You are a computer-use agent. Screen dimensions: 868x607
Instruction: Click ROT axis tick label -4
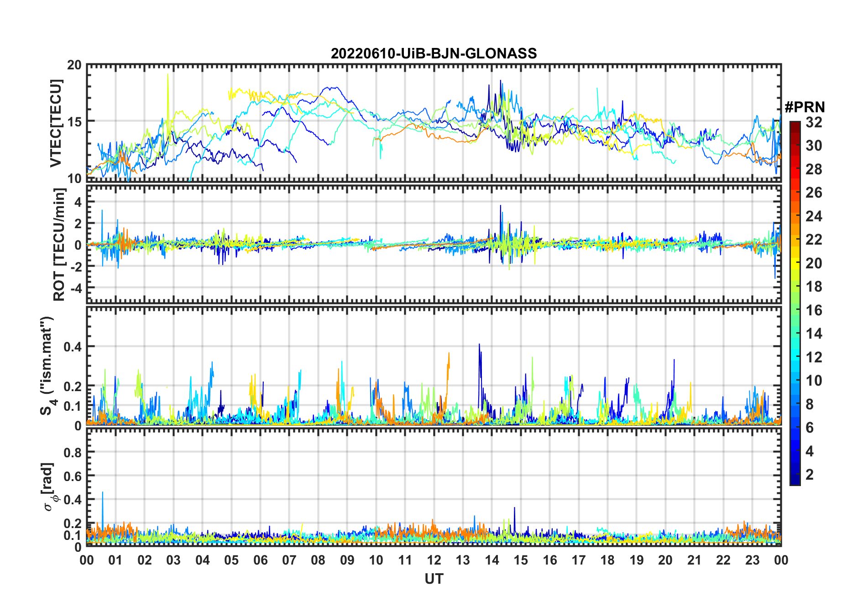click(x=76, y=288)
